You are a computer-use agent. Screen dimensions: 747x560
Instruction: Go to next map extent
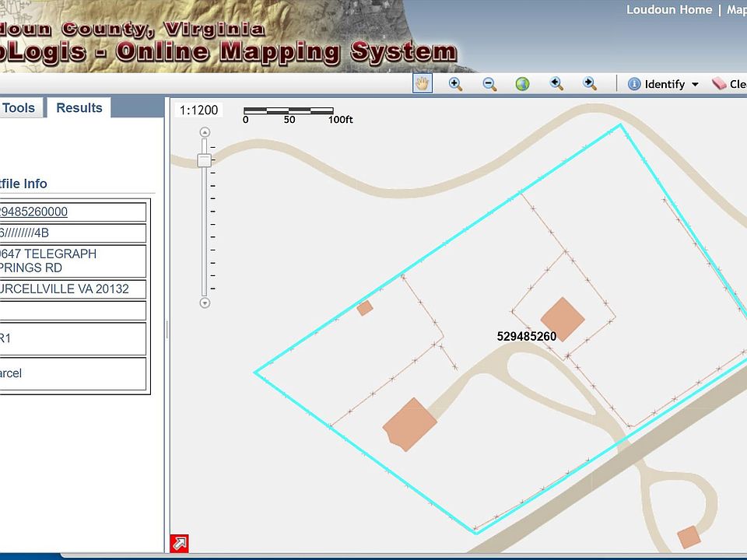590,84
